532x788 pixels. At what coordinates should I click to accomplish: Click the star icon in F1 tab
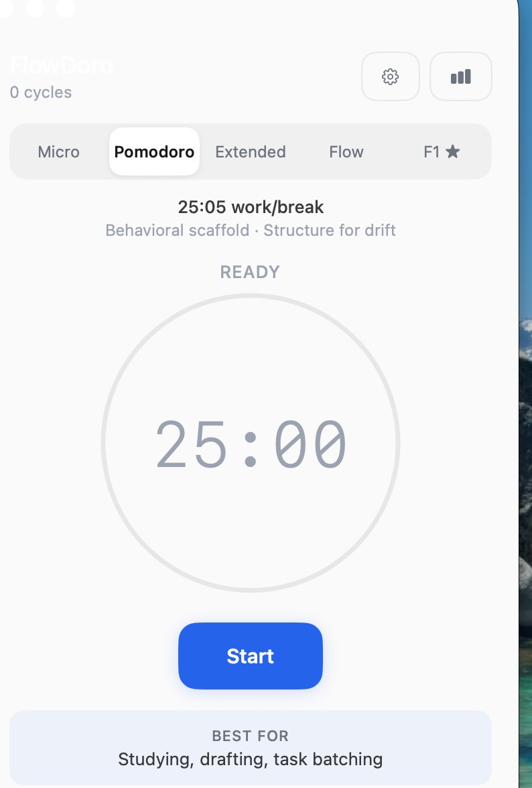pyautogui.click(x=453, y=152)
